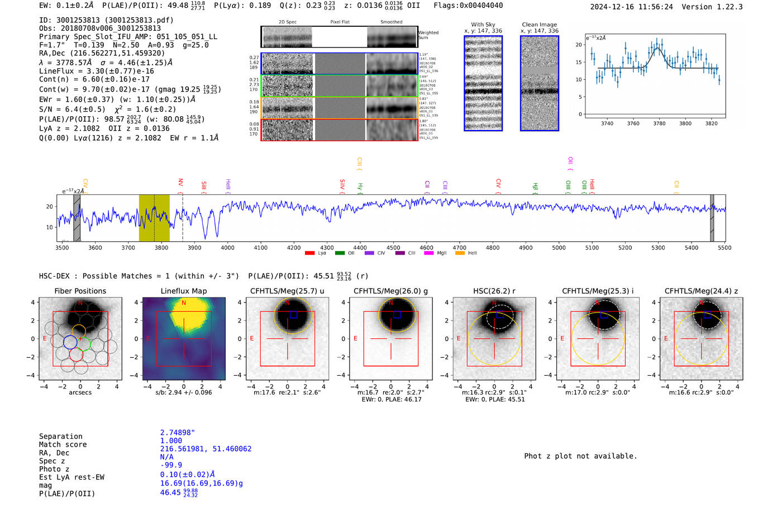Click the green Hβ line label
Viewport: 782px width, 532px height.
pos(535,188)
